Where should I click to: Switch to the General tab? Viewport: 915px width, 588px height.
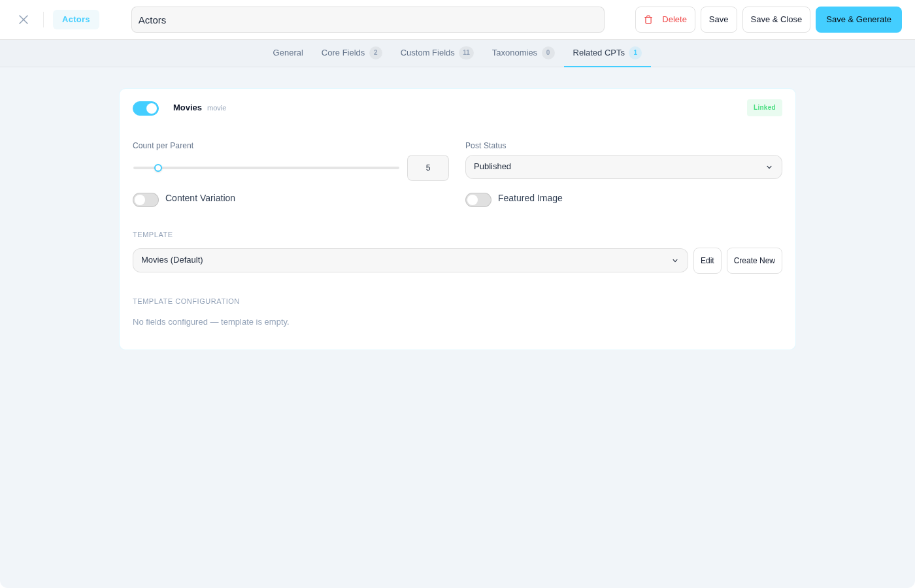288,53
